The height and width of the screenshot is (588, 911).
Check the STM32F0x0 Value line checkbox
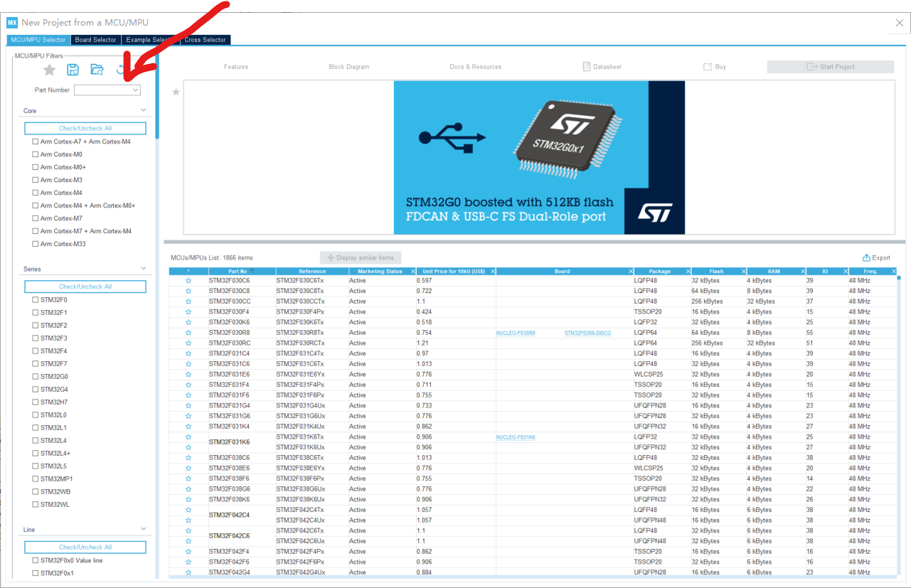[36, 560]
